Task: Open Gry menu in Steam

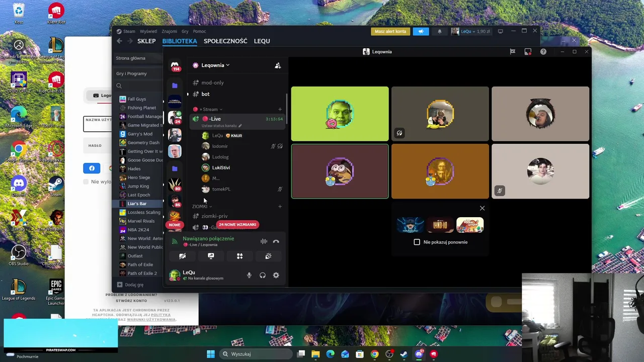Action: pyautogui.click(x=185, y=31)
